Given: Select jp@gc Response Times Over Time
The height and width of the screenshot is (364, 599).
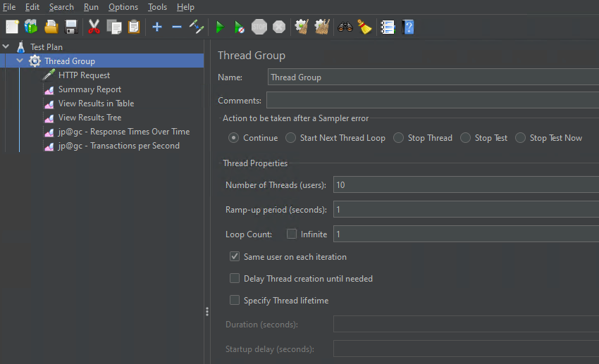Looking at the screenshot, I should tap(124, 132).
